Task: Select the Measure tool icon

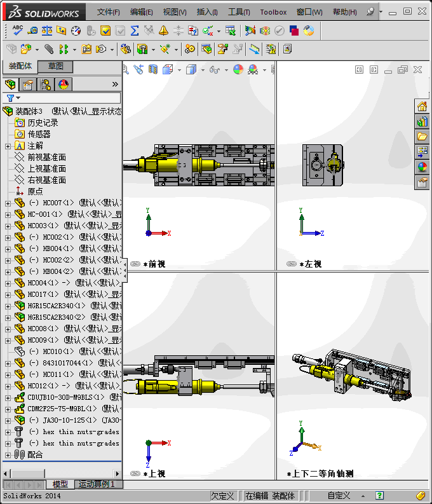Action: coord(32,31)
